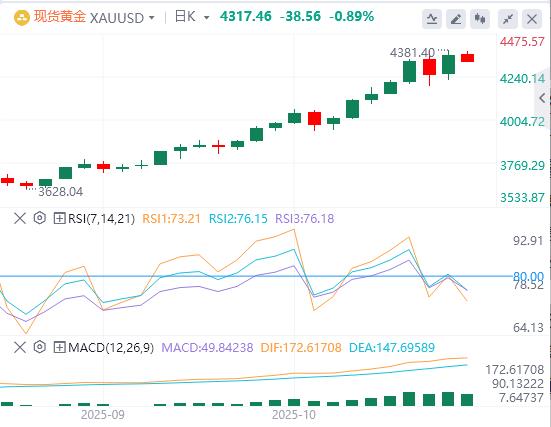The image size is (551, 427).
Task: Switch chart type via candlestick icon
Action: (x=480, y=18)
